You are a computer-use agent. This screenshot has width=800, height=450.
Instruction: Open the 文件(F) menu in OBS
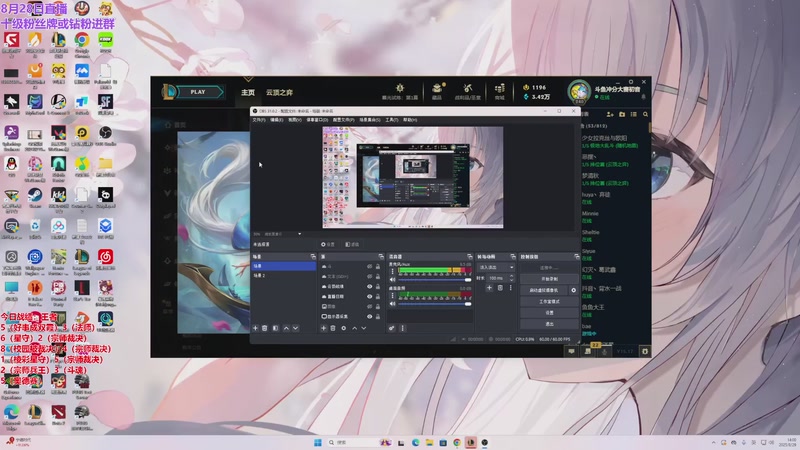click(259, 120)
